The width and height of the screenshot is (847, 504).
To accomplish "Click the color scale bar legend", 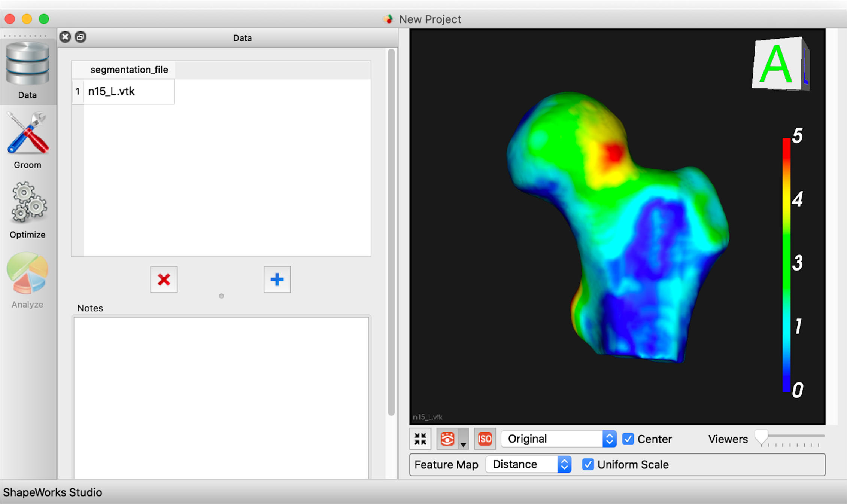I will [786, 265].
